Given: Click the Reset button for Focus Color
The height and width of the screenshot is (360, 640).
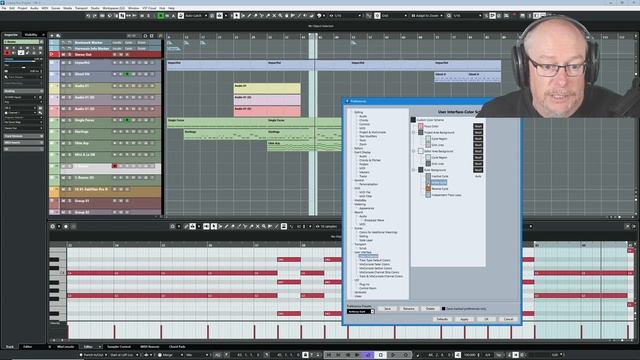Looking at the screenshot, I should (x=478, y=126).
